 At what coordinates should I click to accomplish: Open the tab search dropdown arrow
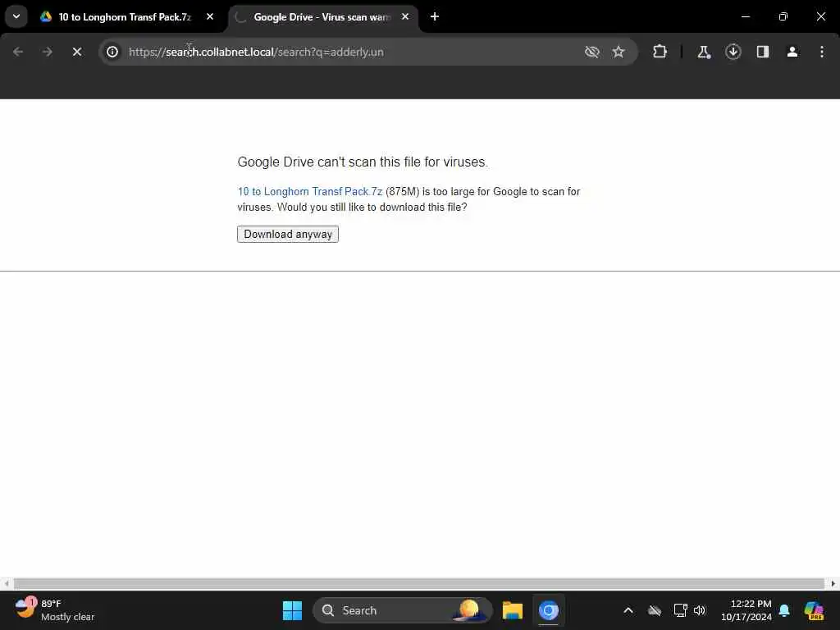point(16,16)
